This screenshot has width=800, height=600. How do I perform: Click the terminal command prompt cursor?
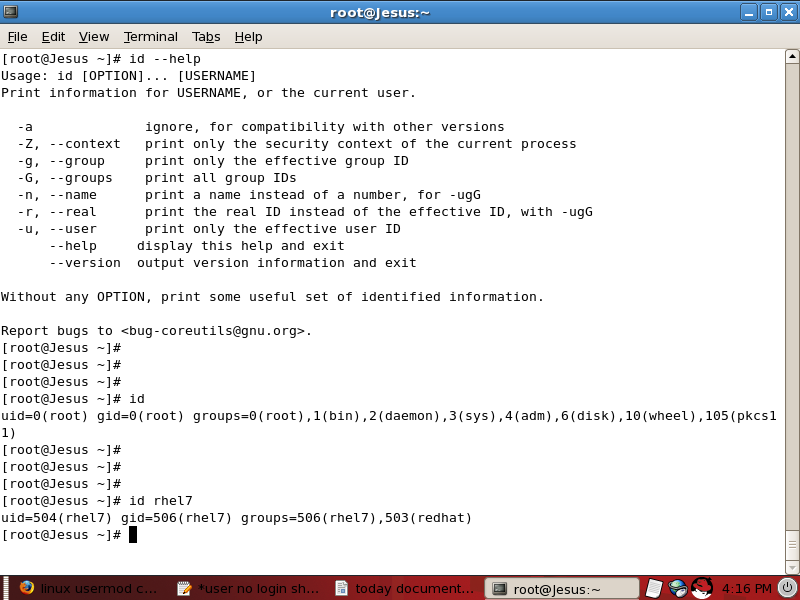(x=133, y=534)
